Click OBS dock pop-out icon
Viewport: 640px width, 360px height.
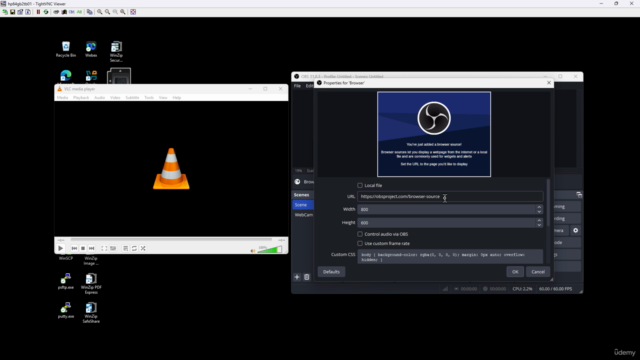tap(579, 195)
